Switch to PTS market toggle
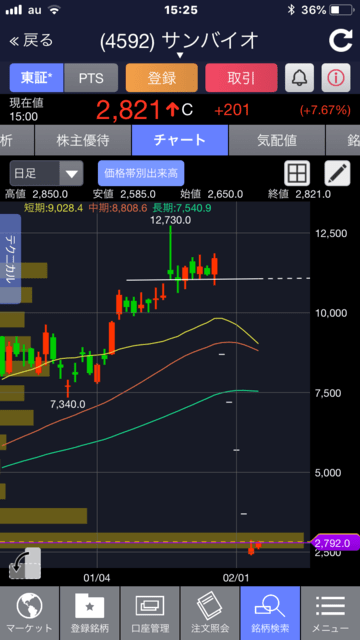The image size is (360, 640). (91, 78)
